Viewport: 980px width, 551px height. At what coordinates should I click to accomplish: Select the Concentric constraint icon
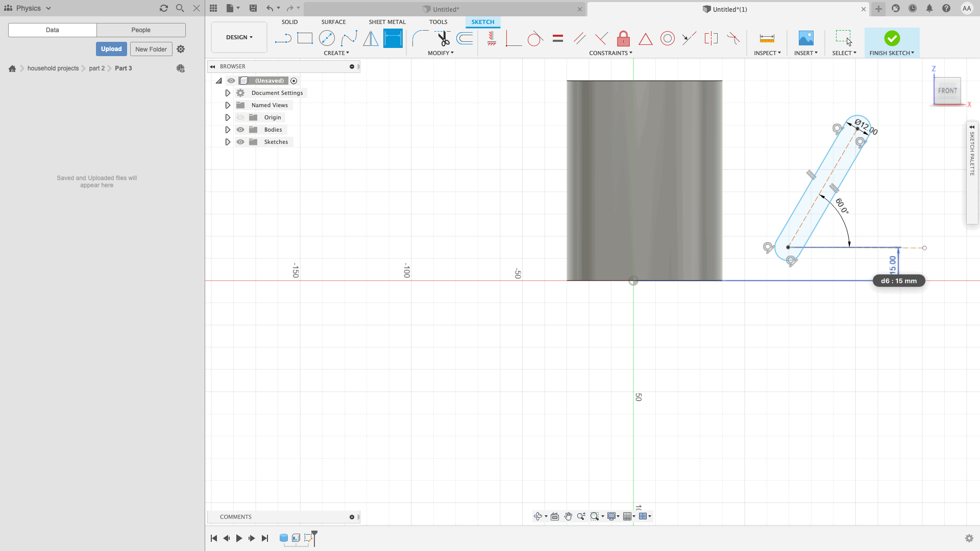point(667,38)
